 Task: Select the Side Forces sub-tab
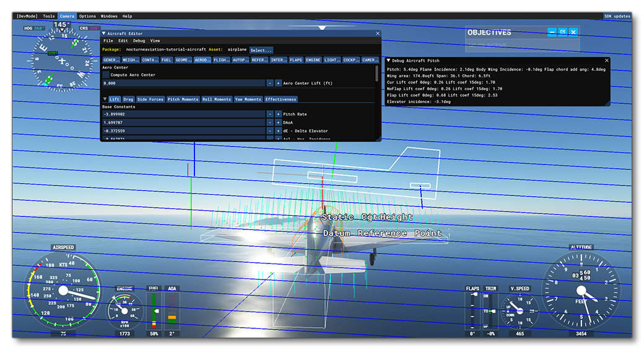click(x=150, y=100)
